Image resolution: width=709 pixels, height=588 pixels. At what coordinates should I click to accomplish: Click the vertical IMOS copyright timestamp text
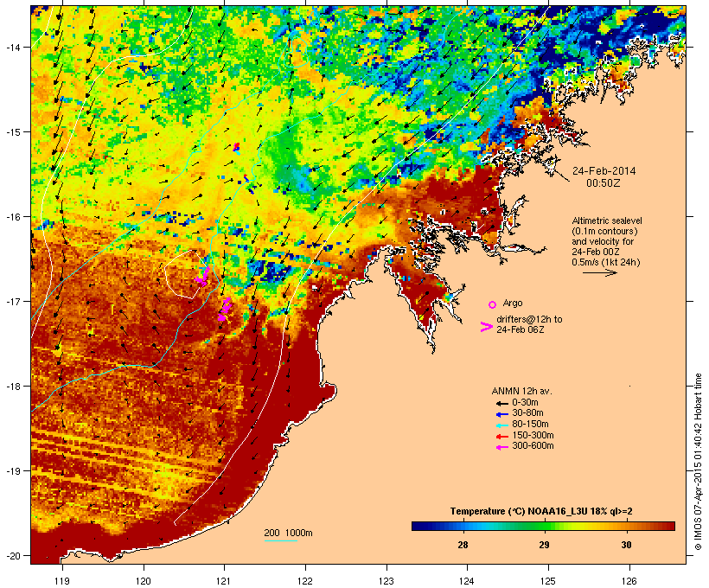pyautogui.click(x=698, y=462)
